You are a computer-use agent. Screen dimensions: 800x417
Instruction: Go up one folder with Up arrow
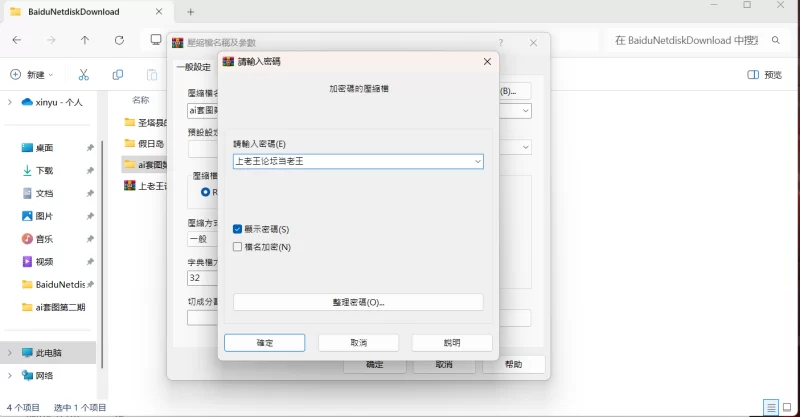[x=84, y=40]
